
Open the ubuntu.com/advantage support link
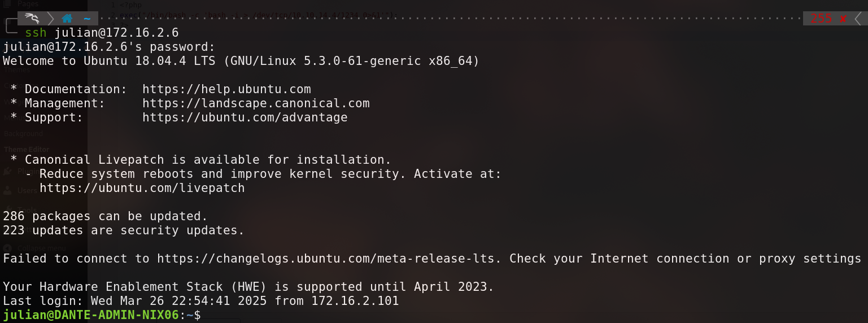coord(245,117)
